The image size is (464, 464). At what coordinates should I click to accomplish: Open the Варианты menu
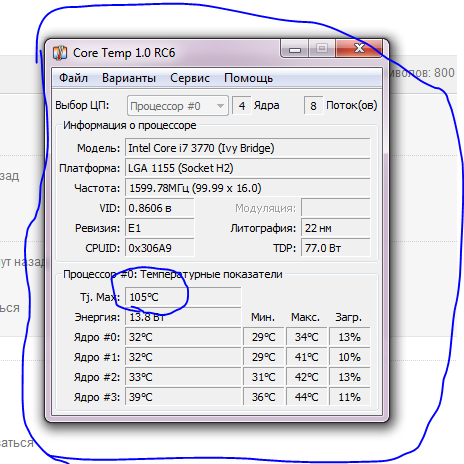point(129,78)
